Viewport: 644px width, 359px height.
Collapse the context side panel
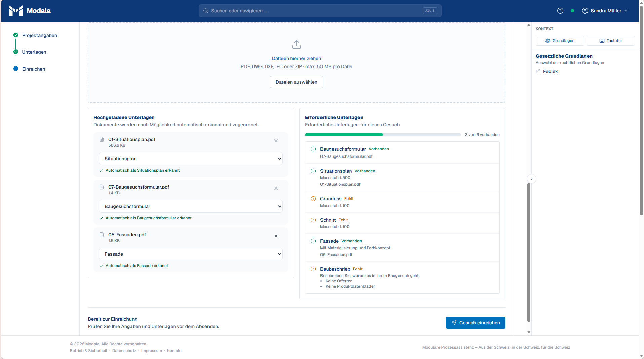tap(532, 179)
